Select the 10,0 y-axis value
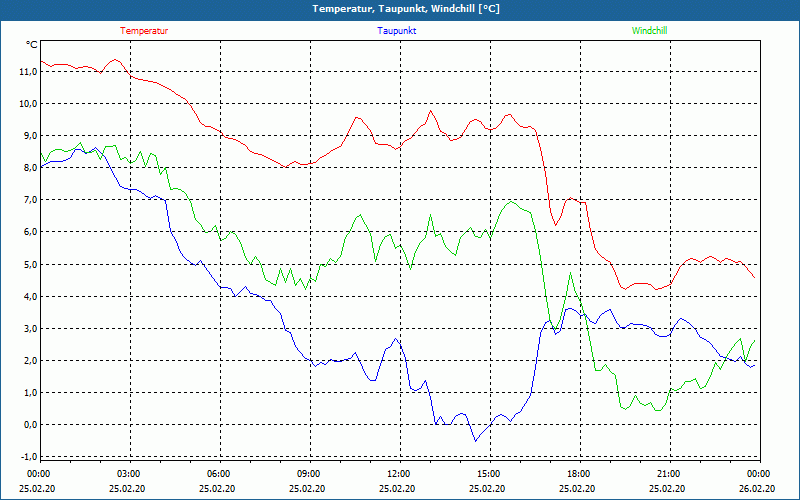Screen dimensions: 800x500 28,104
